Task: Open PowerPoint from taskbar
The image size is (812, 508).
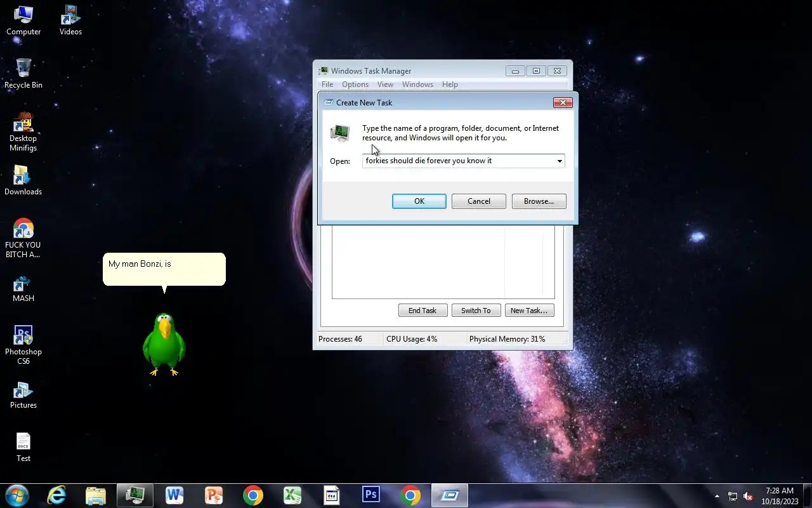Action: click(214, 495)
